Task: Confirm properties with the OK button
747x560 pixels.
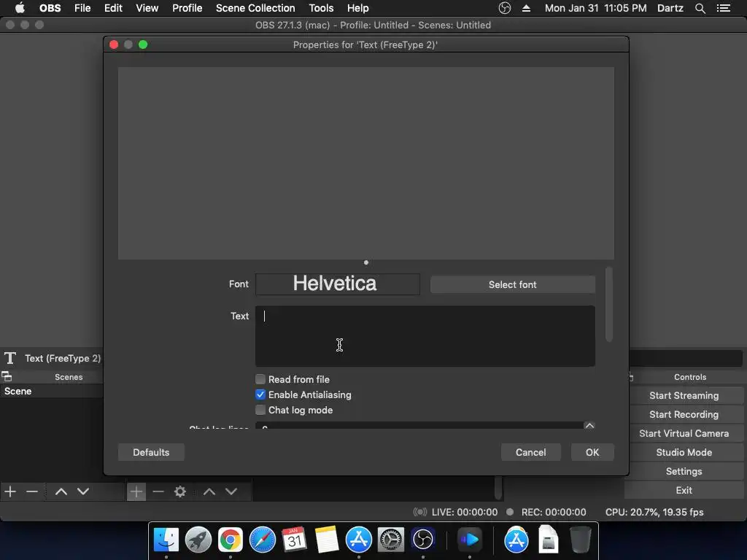Action: [592, 452]
